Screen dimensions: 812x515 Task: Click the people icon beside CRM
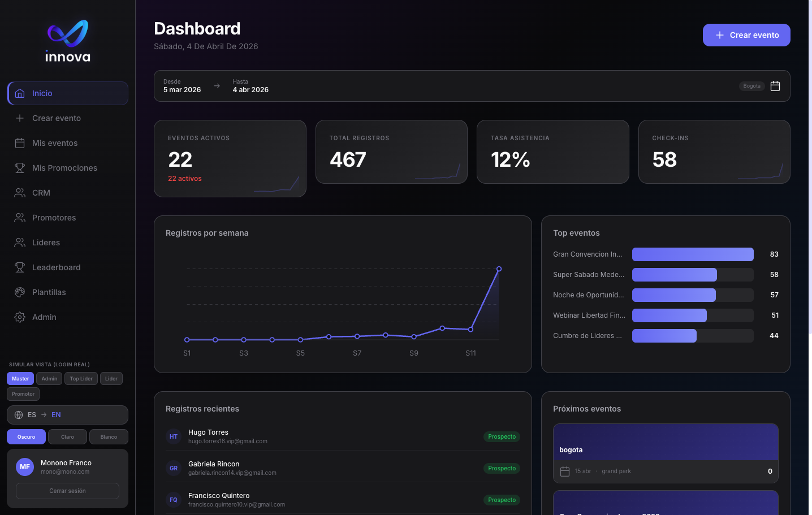[x=20, y=193]
